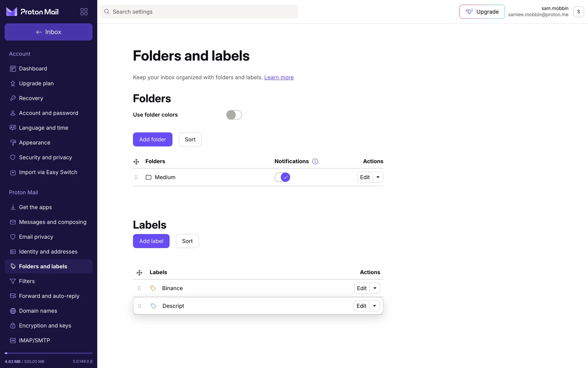Follow the Learn more link
The height and width of the screenshot is (368, 588).
tap(279, 78)
